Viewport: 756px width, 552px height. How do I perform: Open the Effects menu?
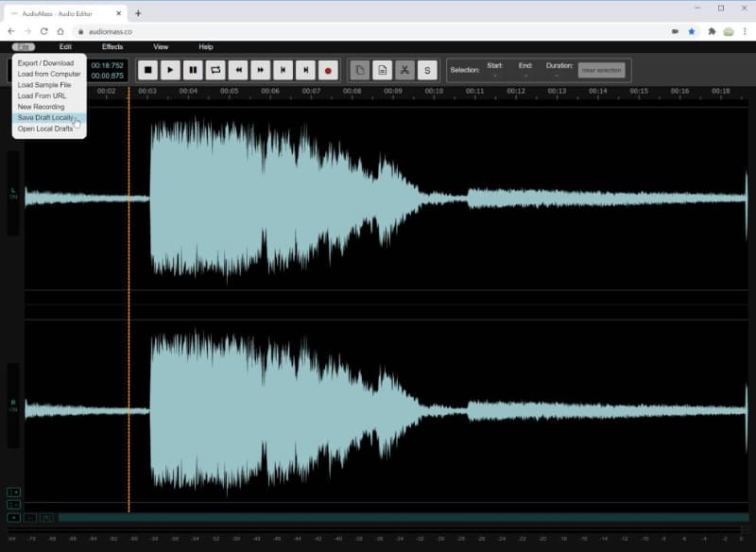pyautogui.click(x=112, y=46)
